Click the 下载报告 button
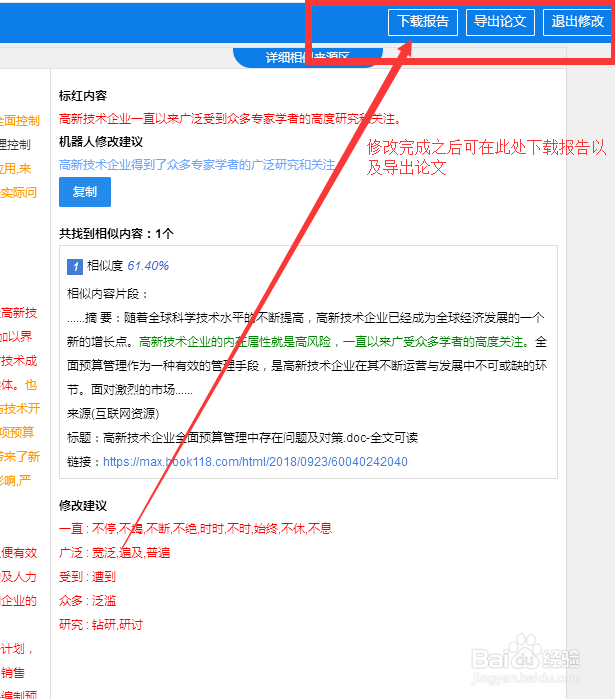615x699 pixels. (422, 22)
